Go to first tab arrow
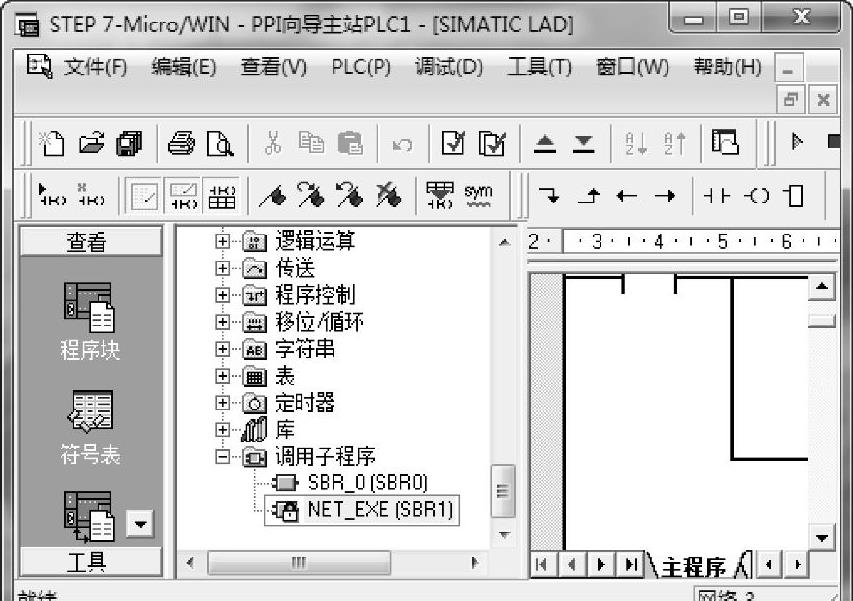The image size is (853, 601). coord(542,565)
